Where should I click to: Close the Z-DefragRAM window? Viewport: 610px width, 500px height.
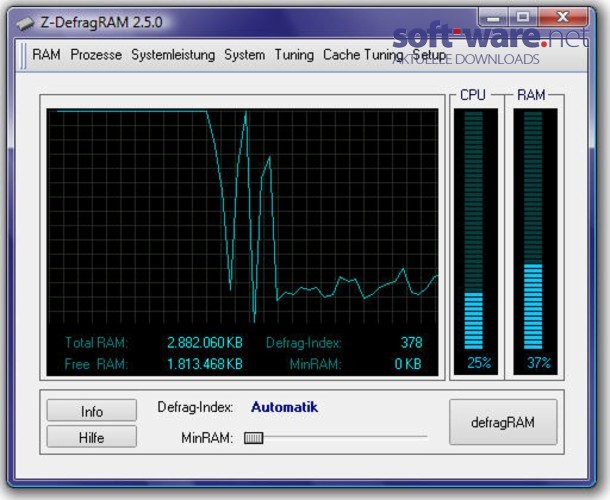563,17
